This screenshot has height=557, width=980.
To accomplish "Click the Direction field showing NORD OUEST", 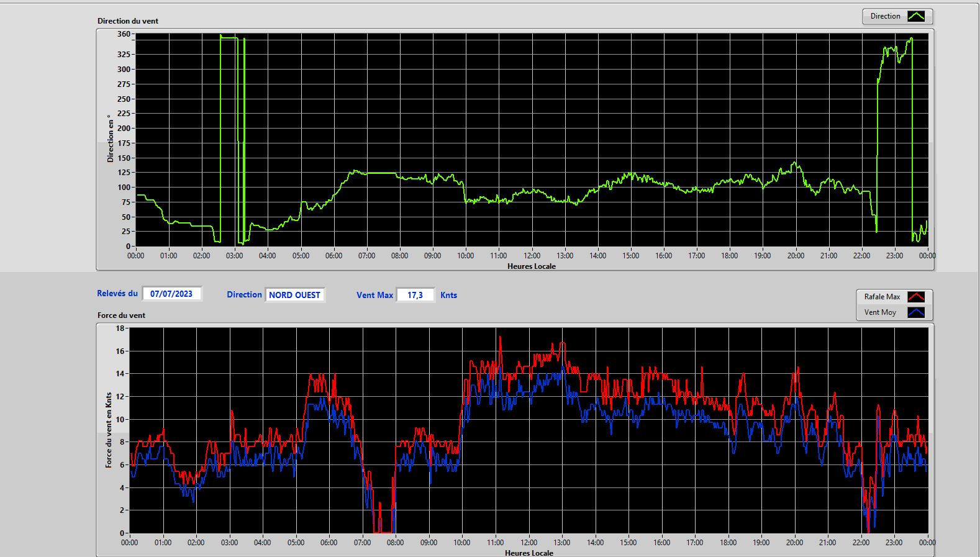I will [294, 295].
